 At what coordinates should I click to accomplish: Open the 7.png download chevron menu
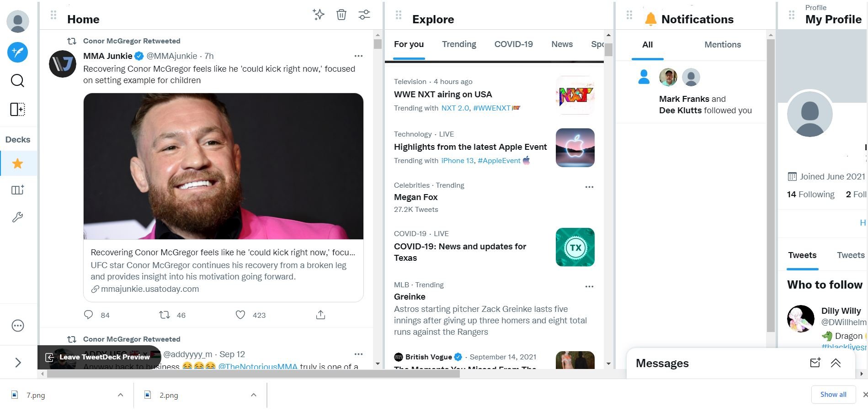coord(120,395)
